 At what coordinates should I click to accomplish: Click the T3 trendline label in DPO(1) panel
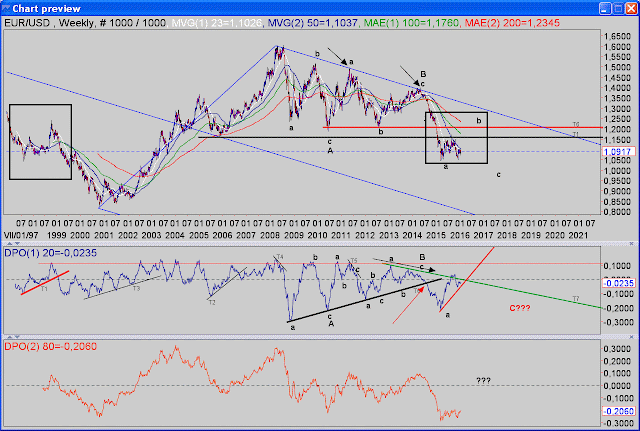point(136,288)
